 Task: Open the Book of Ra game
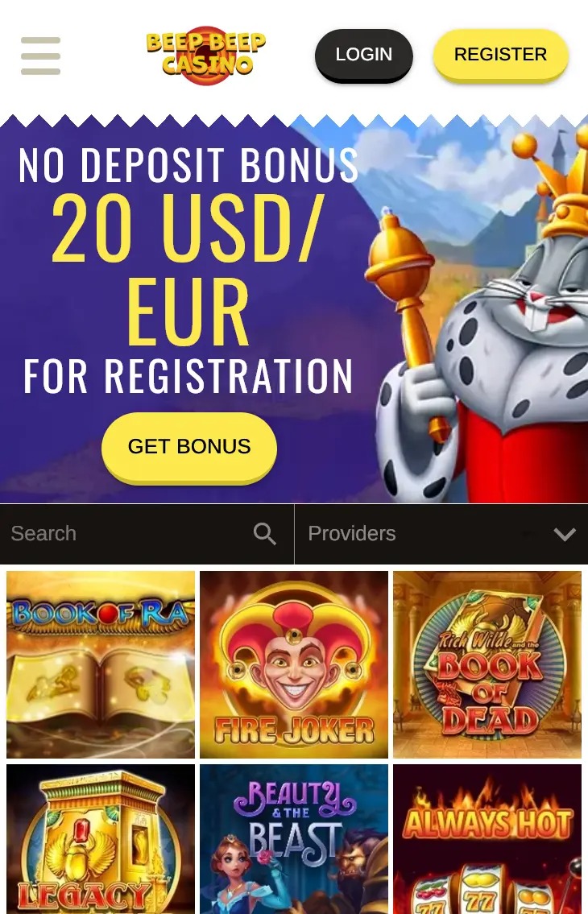101,664
